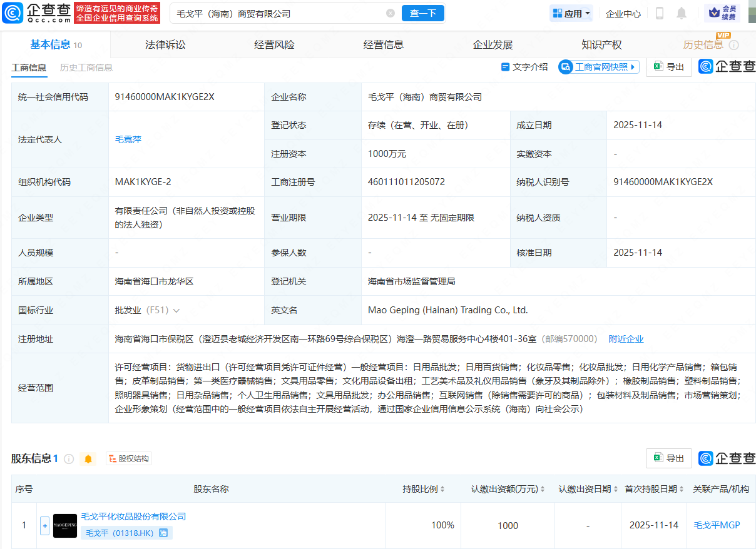Open 文字介绍 text introduction view
Image resolution: width=756 pixels, height=549 pixels.
pos(524,67)
